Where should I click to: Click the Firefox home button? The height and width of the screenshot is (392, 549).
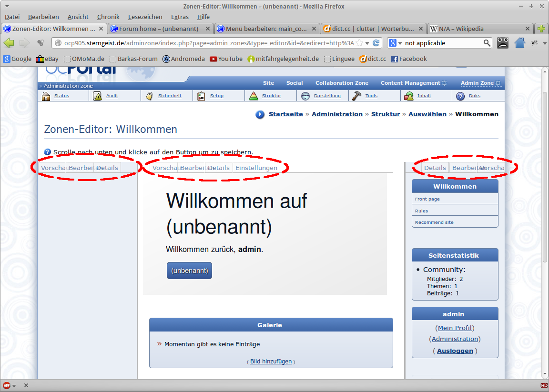tap(519, 43)
